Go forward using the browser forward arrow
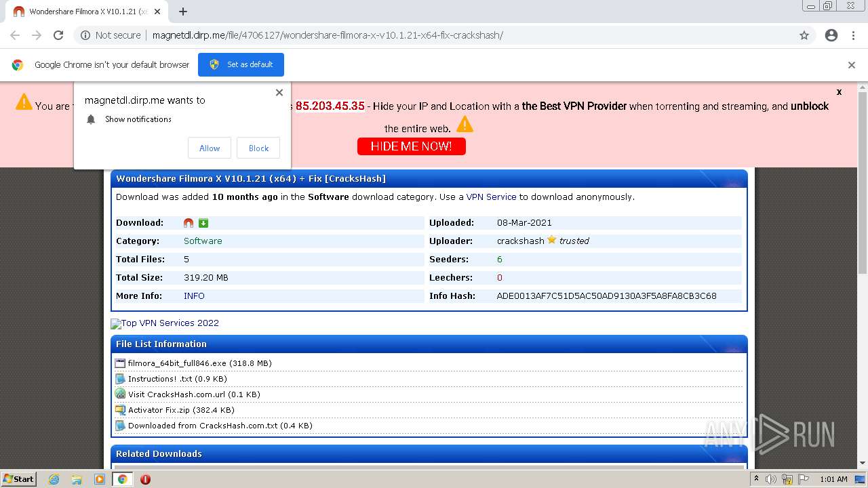Viewport: 868px width, 488px height. (37, 35)
